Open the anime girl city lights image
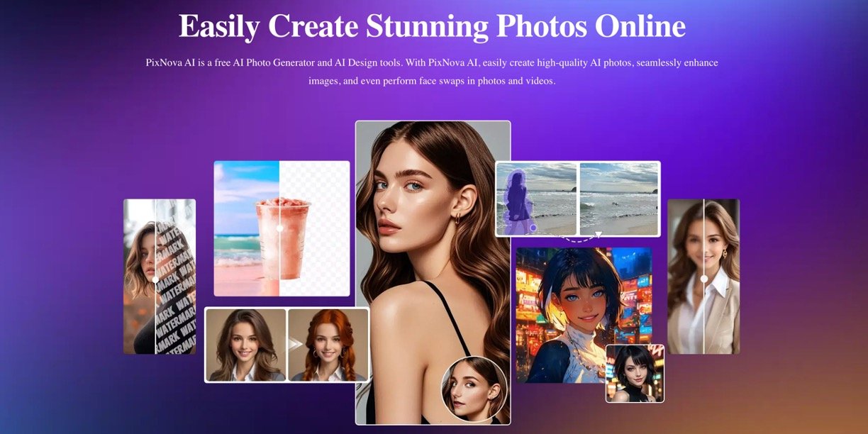Viewport: 868px width, 434px height. pyautogui.click(x=584, y=315)
